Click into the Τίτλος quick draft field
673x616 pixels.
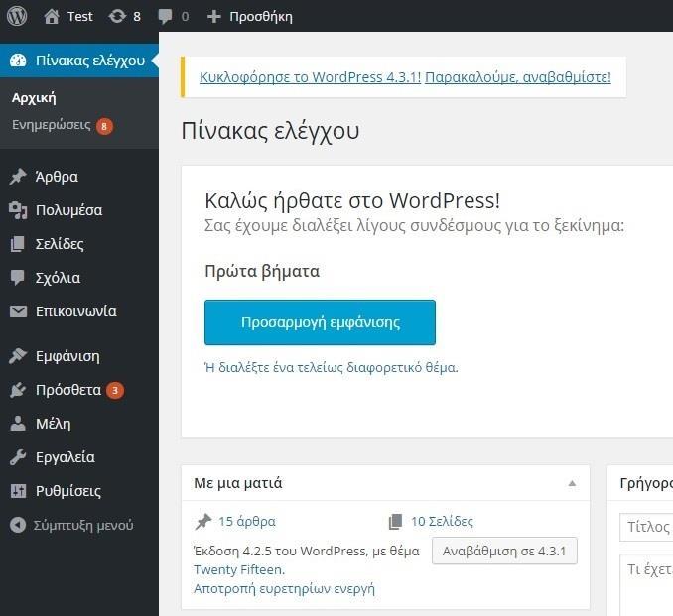pyautogui.click(x=646, y=527)
